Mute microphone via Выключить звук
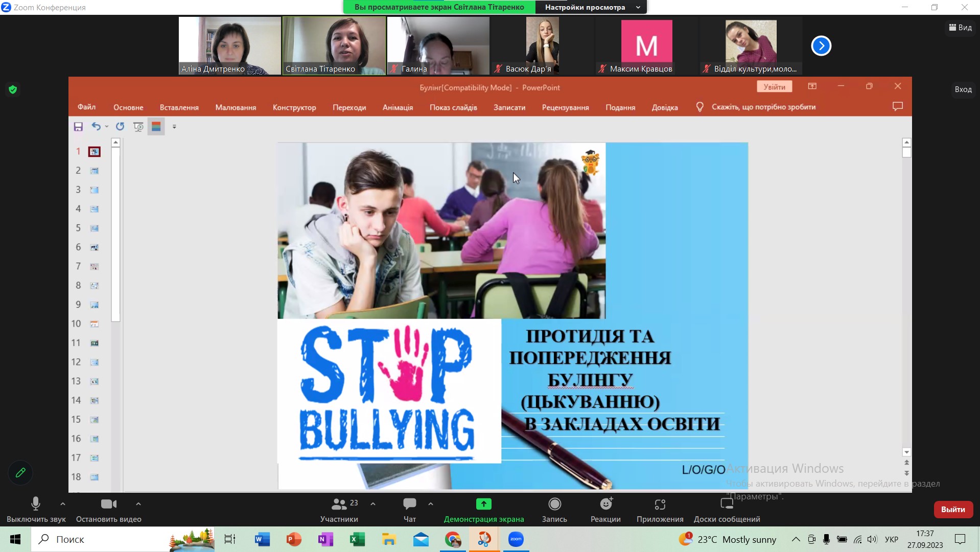The height and width of the screenshot is (552, 980). (36, 510)
